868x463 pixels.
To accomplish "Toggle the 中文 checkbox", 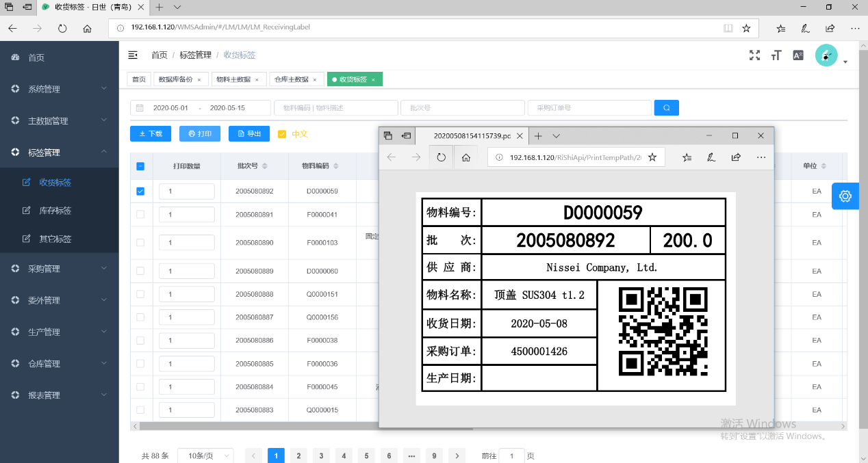I will coord(282,134).
